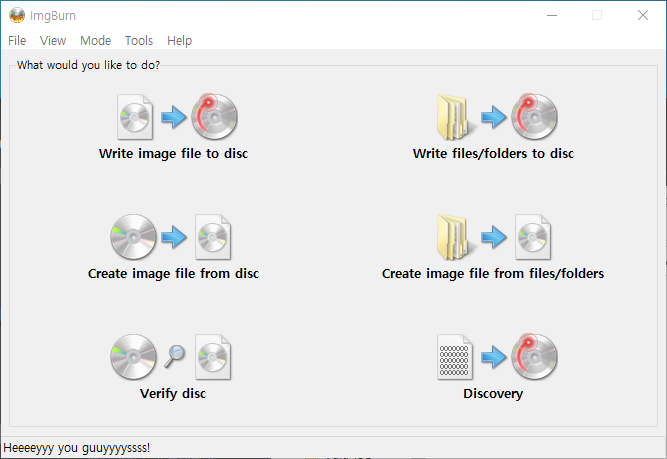Click the 'Verify disc' label
The height and width of the screenshot is (459, 667).
173,393
